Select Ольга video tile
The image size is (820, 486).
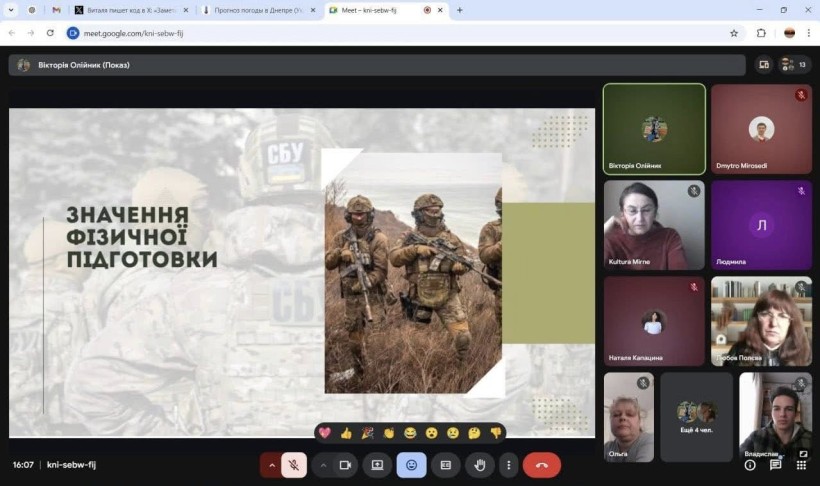pyautogui.click(x=629, y=417)
